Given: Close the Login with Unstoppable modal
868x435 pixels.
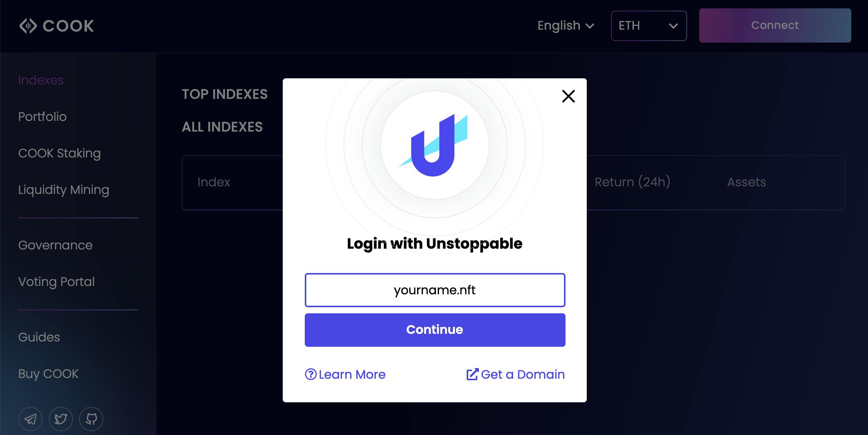Looking at the screenshot, I should (567, 96).
